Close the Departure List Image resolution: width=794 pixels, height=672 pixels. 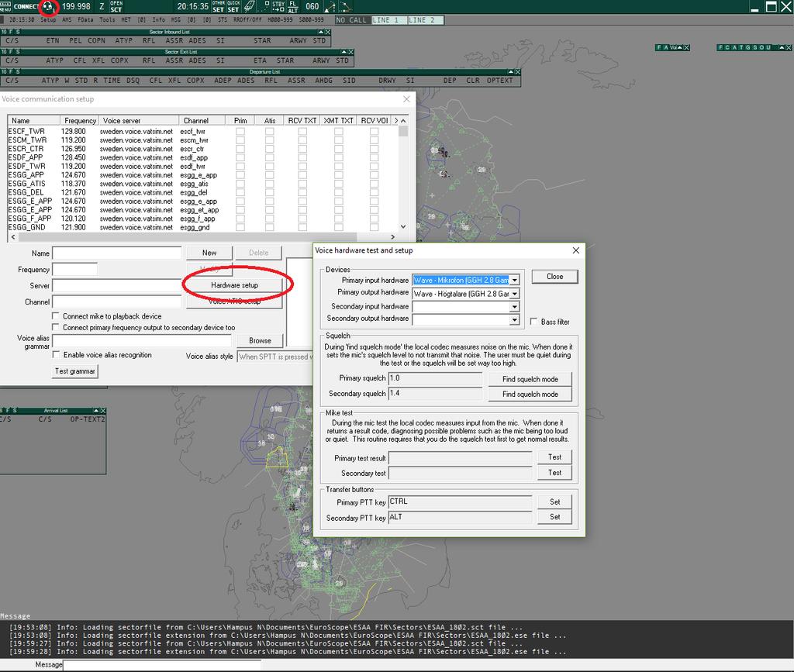point(517,72)
